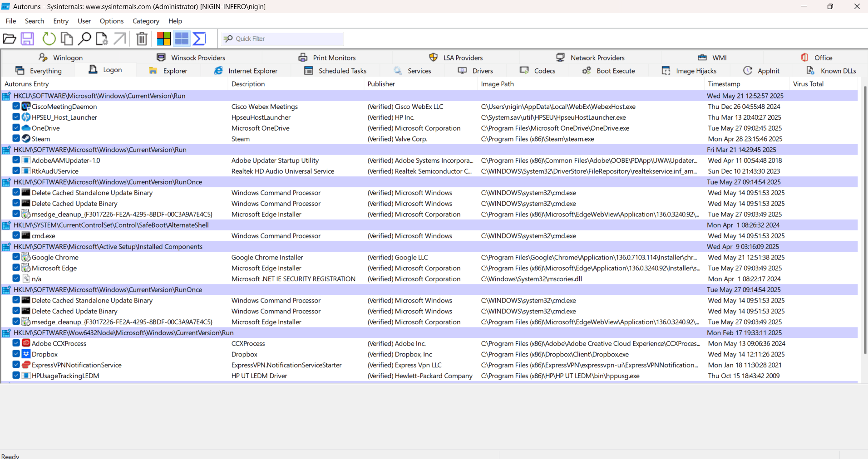Uncheck the Dropbox autorun entry
The width and height of the screenshot is (868, 459).
(x=16, y=354)
